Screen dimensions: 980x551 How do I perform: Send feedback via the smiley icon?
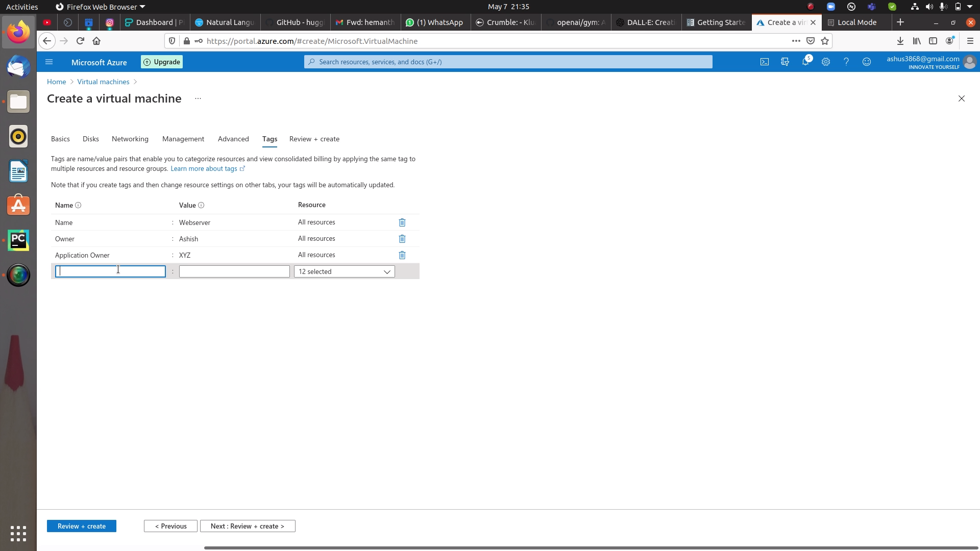coord(867,62)
